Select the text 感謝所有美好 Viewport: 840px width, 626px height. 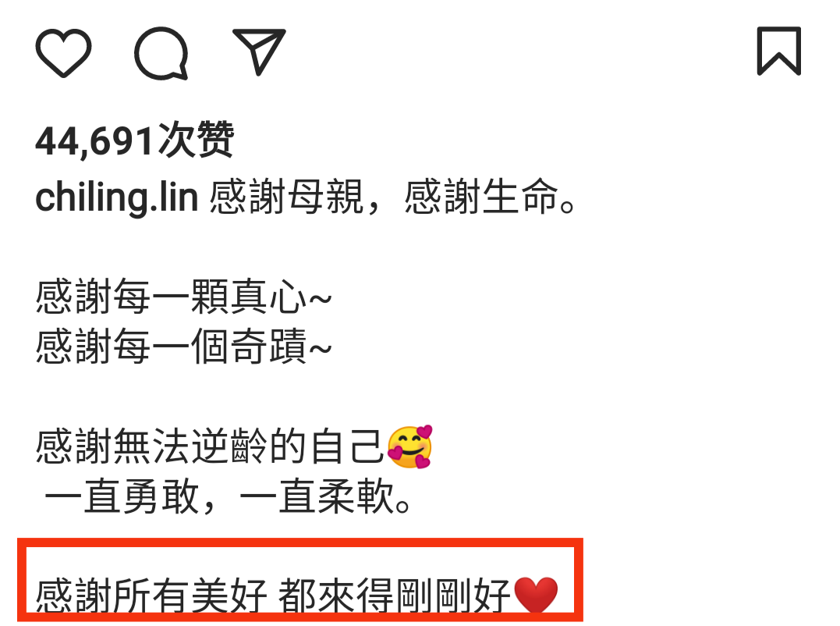point(151,596)
